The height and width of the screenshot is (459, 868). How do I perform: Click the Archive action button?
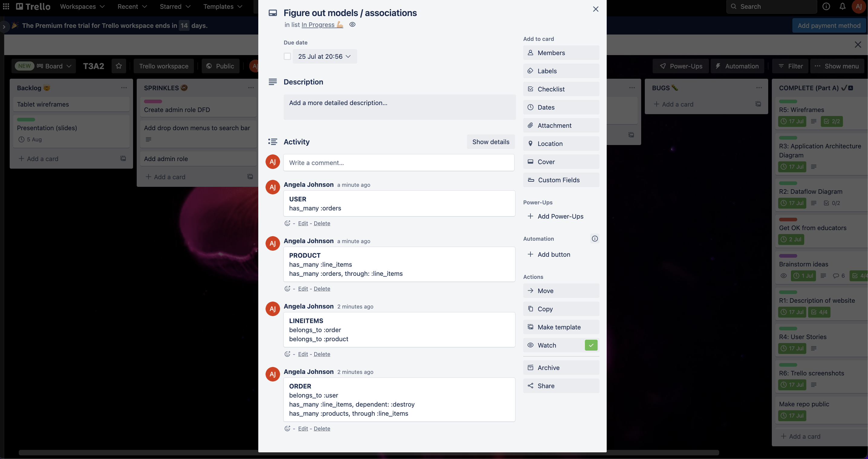coord(560,367)
